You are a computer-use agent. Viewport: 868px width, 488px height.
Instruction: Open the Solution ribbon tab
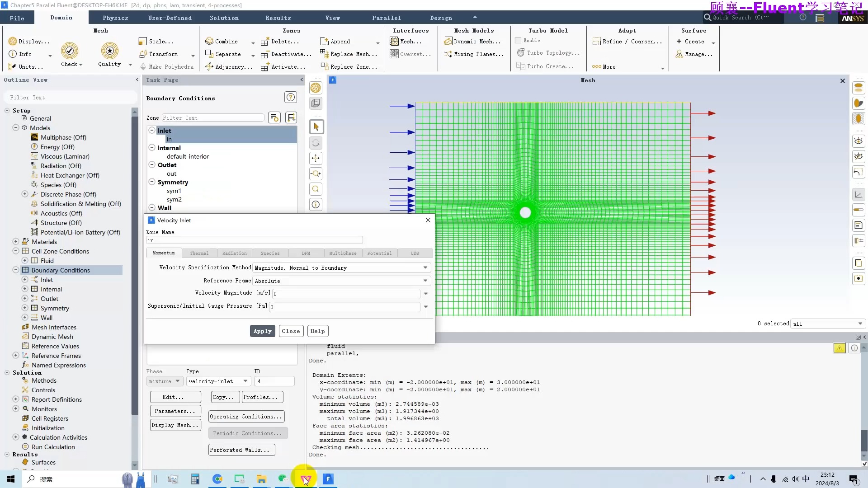(224, 18)
